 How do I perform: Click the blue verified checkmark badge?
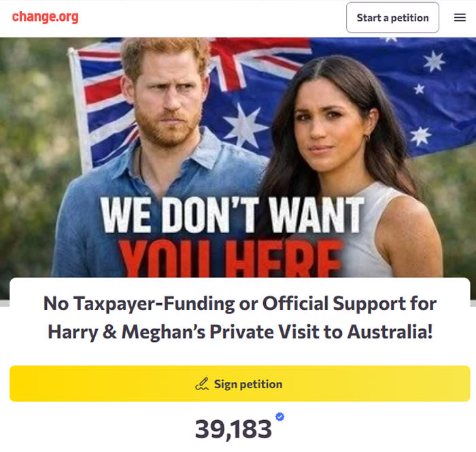point(279,417)
